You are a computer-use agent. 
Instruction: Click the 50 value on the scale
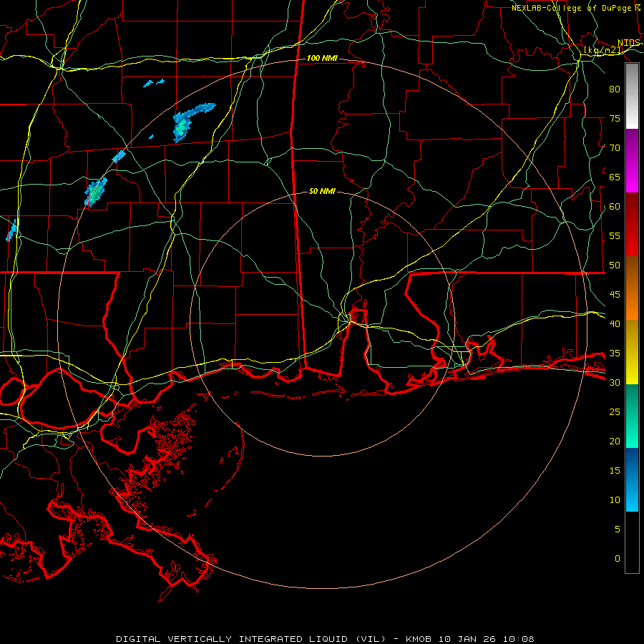coord(615,265)
